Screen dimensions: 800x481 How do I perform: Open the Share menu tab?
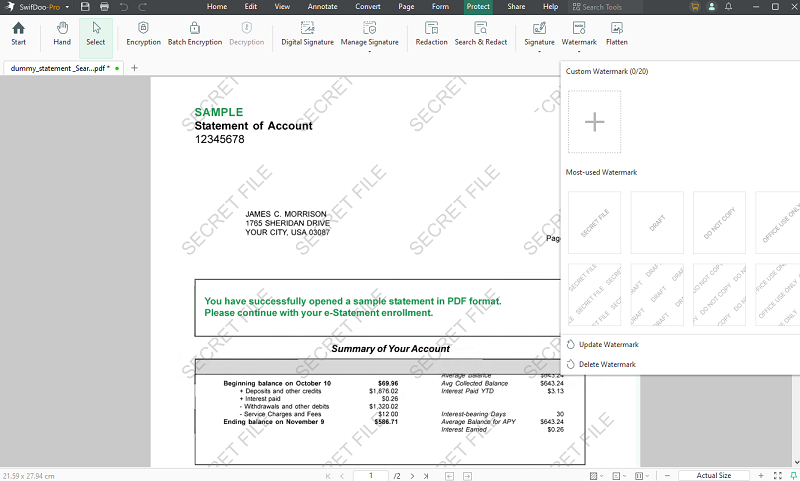pyautogui.click(x=516, y=7)
